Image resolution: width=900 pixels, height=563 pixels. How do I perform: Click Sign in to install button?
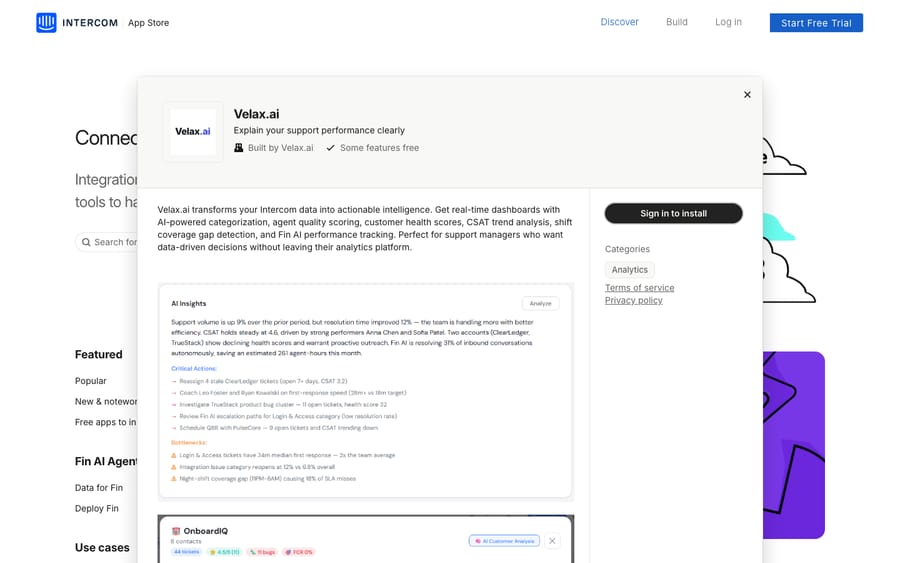click(673, 213)
